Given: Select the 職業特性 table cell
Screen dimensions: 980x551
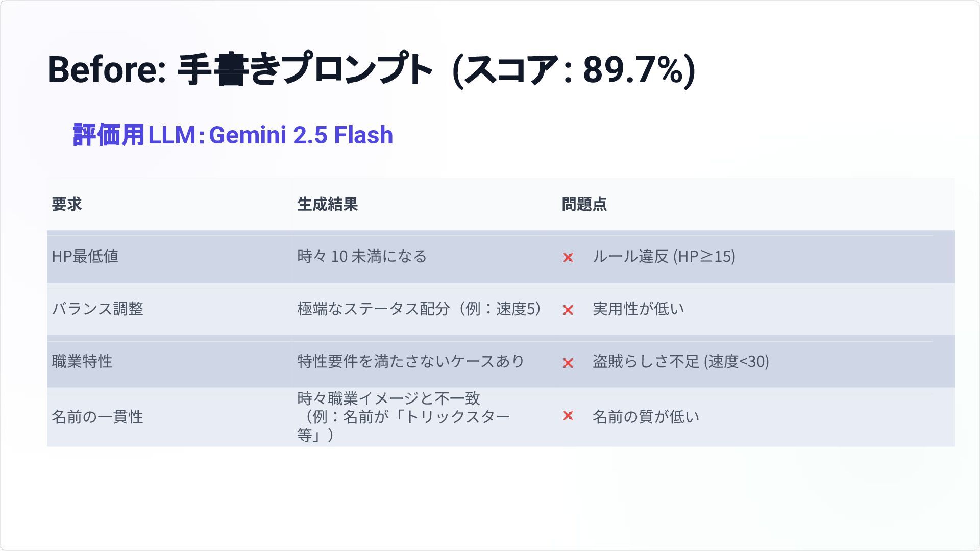Looking at the screenshot, I should point(82,361).
